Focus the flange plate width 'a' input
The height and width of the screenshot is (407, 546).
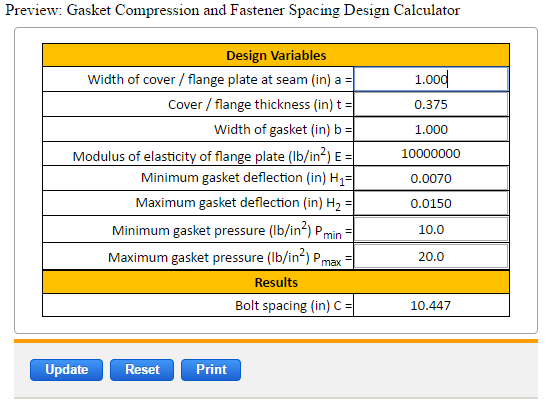(x=431, y=79)
